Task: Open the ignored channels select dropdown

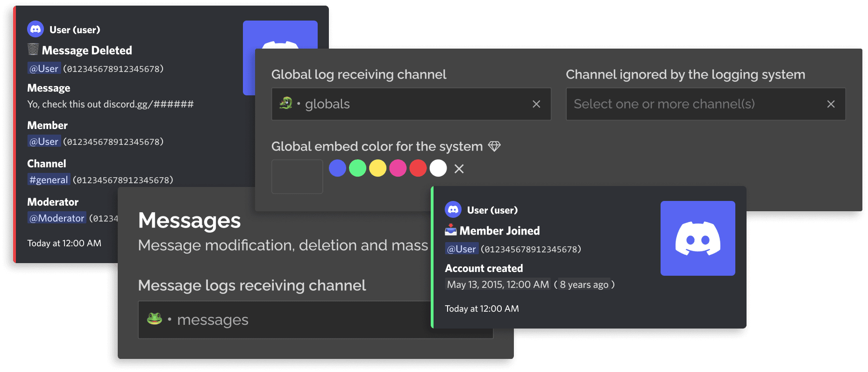Action: [x=691, y=104]
